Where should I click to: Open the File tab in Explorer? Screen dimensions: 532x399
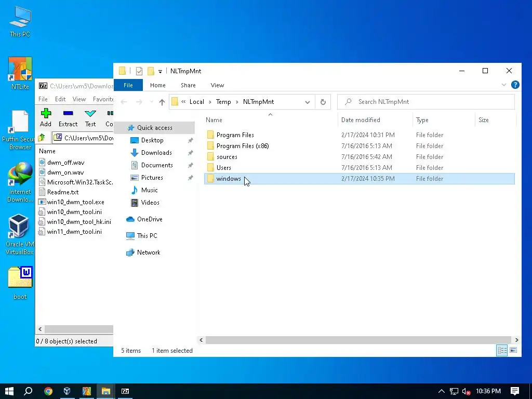pos(128,85)
